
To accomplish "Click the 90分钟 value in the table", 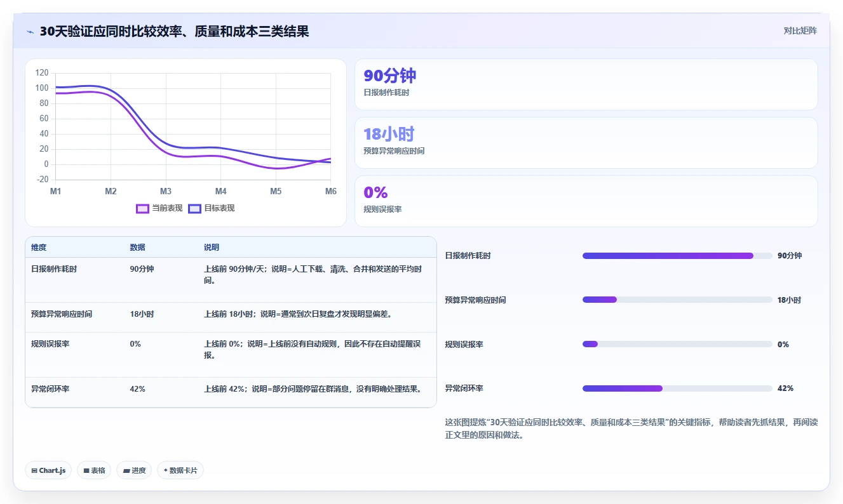I will coord(142,269).
